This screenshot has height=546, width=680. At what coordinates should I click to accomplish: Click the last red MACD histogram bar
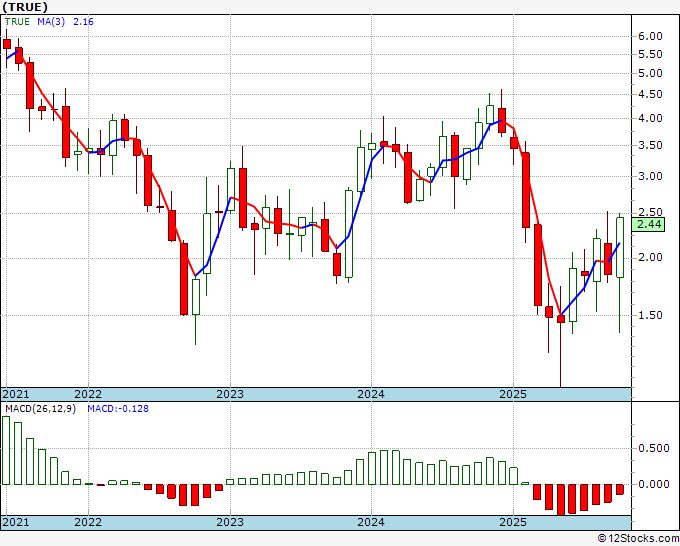[620, 490]
